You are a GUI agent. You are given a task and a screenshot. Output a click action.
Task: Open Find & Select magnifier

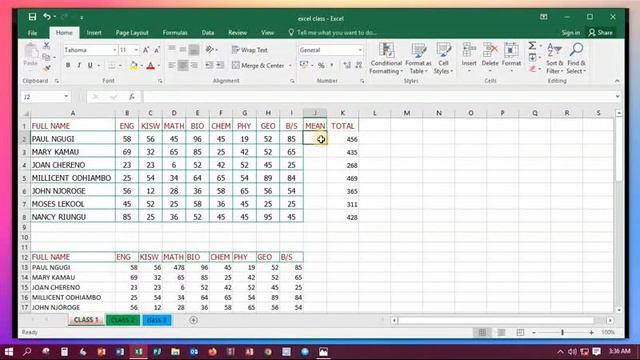click(x=576, y=58)
